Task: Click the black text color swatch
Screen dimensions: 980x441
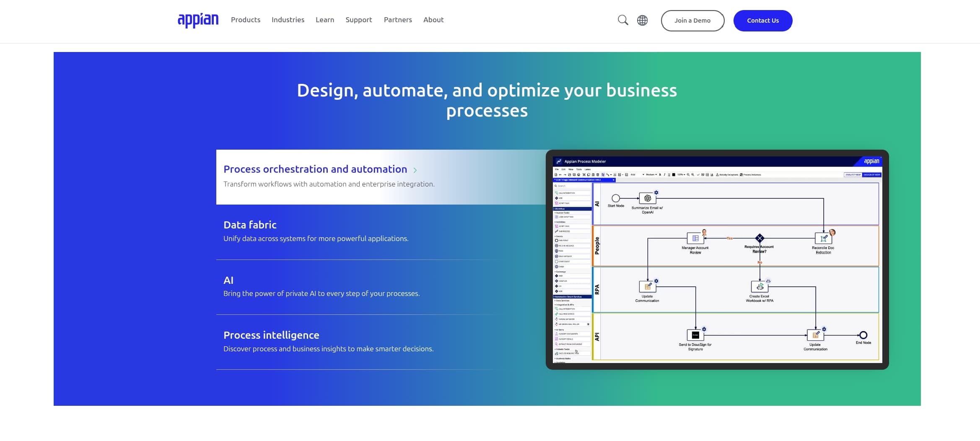Action: [x=674, y=175]
